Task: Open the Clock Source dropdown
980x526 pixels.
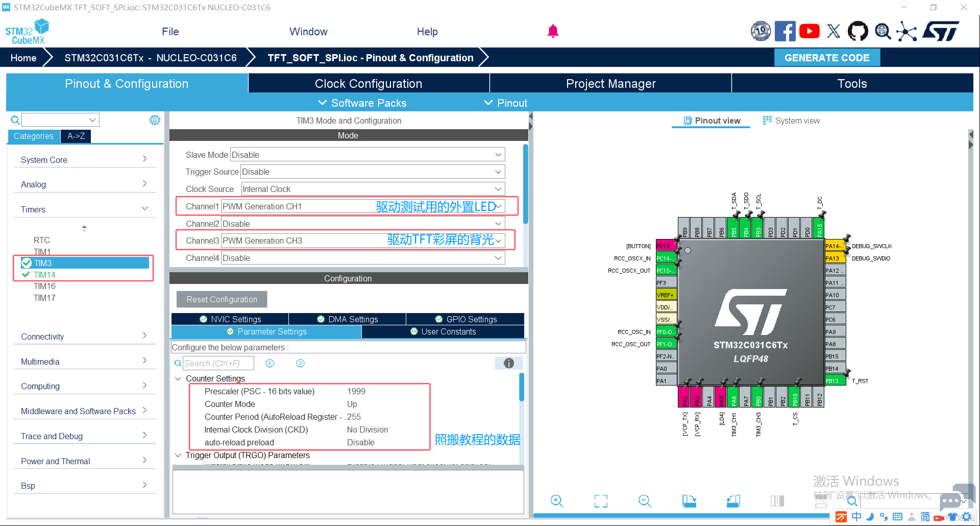Action: click(x=373, y=189)
